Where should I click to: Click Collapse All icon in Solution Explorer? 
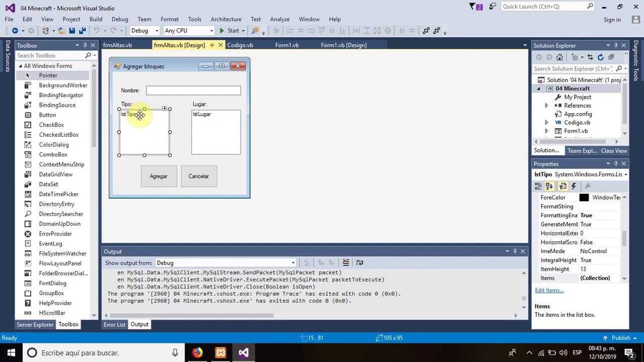click(x=611, y=57)
